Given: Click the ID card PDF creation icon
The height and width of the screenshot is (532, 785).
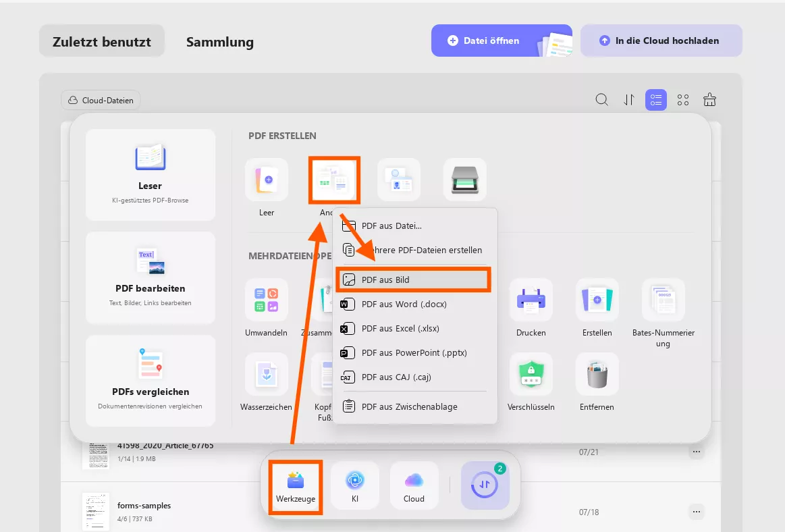Looking at the screenshot, I should tap(398, 180).
